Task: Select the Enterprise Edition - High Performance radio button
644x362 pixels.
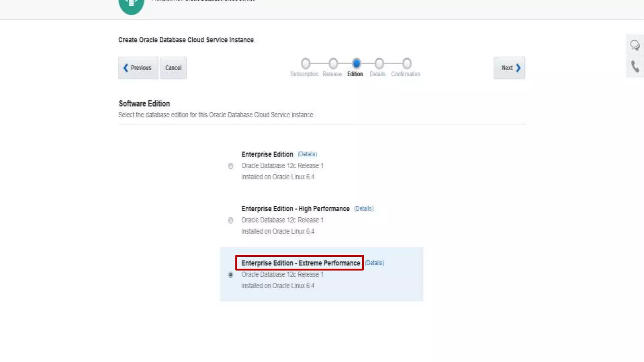Action: (x=230, y=220)
